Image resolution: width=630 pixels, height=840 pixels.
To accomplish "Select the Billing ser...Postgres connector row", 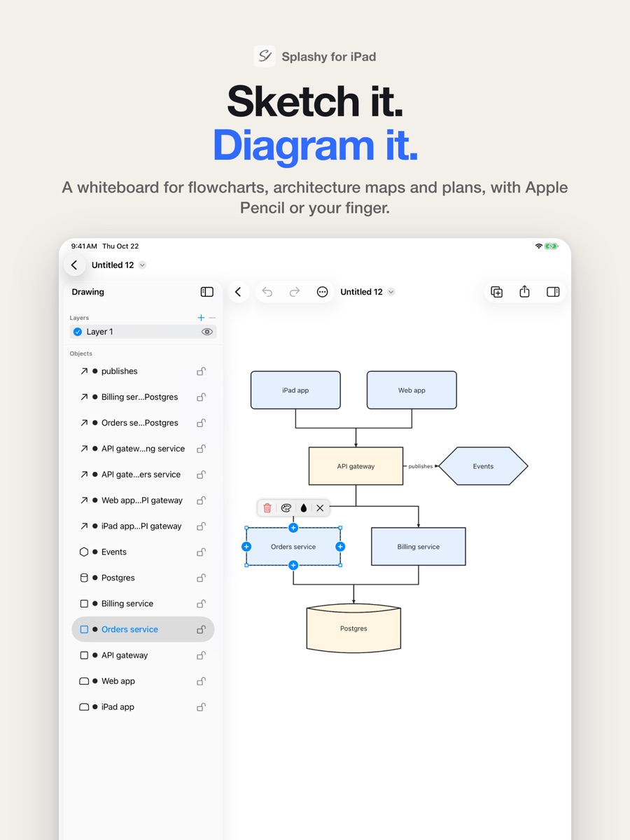I will pos(143,397).
